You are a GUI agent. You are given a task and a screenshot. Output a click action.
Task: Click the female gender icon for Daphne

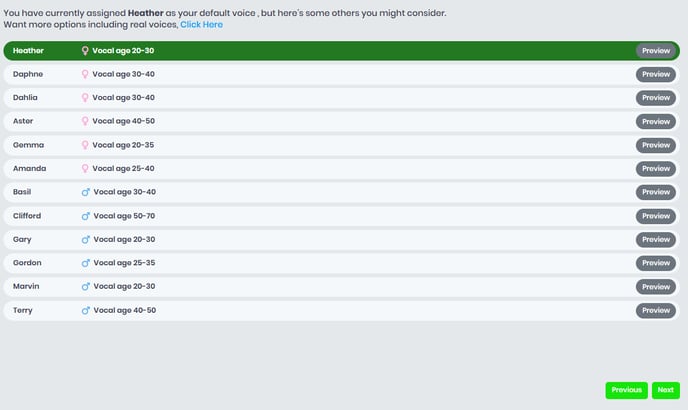85,74
